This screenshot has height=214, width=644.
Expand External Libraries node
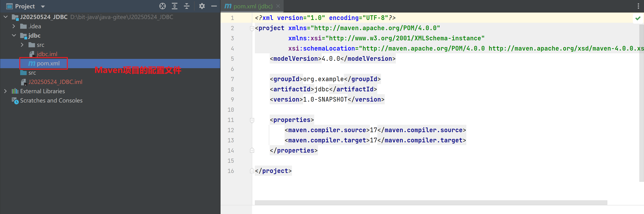(x=6, y=91)
